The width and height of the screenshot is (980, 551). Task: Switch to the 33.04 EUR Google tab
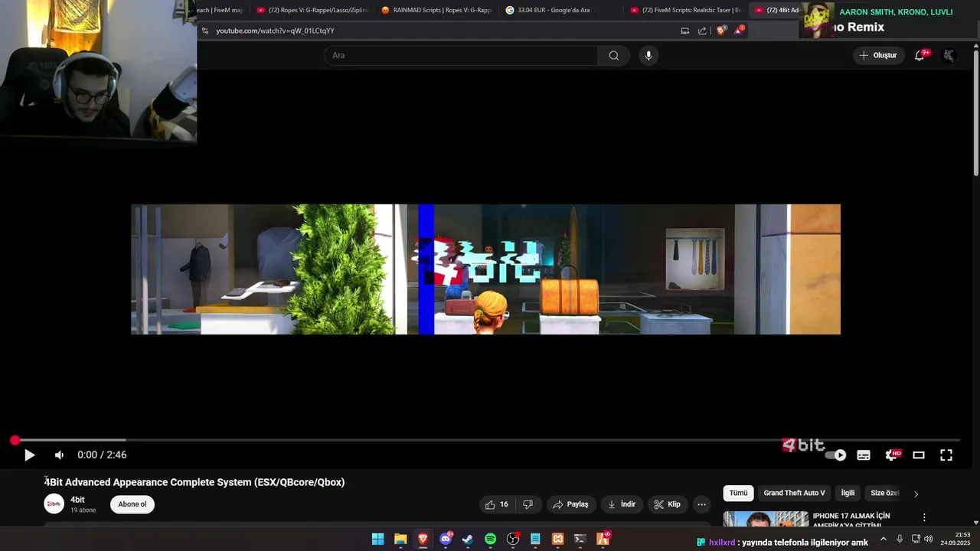[561, 10]
